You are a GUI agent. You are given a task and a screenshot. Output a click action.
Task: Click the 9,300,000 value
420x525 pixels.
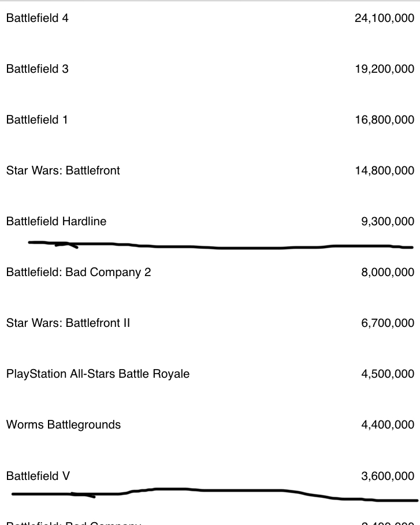(388, 221)
